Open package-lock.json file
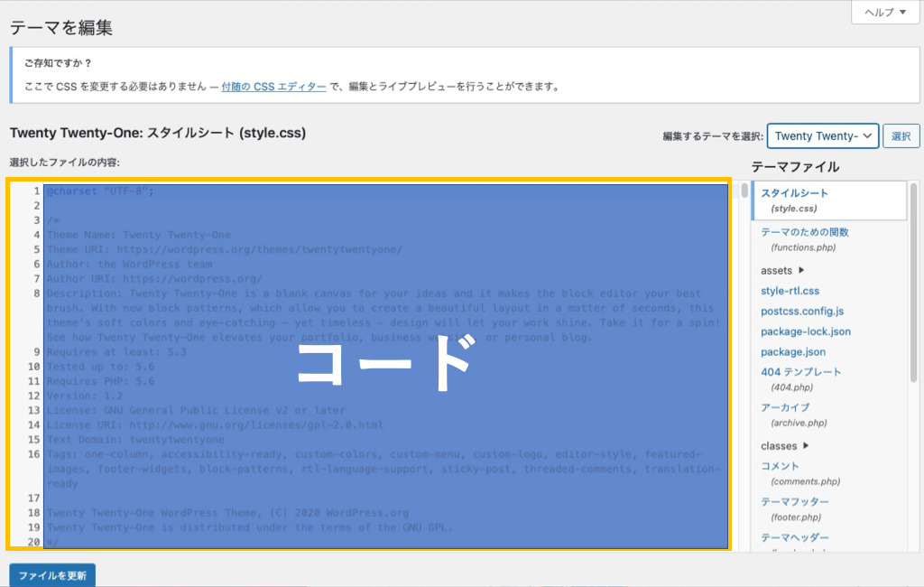 tap(806, 331)
